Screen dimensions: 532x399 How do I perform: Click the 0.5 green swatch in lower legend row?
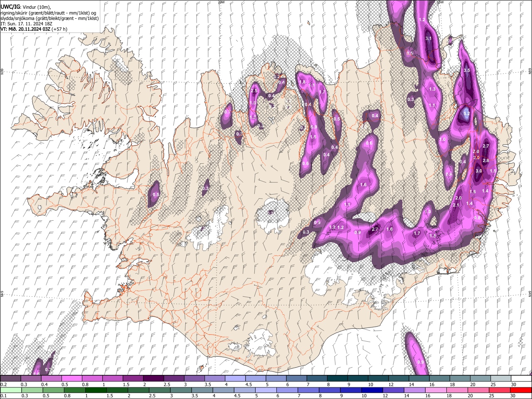[54, 390]
